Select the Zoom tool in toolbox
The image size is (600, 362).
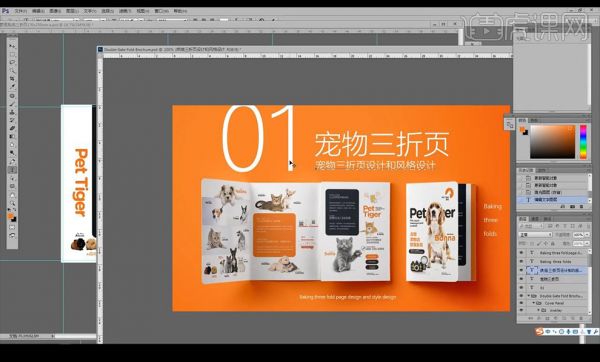pyautogui.click(x=12, y=203)
